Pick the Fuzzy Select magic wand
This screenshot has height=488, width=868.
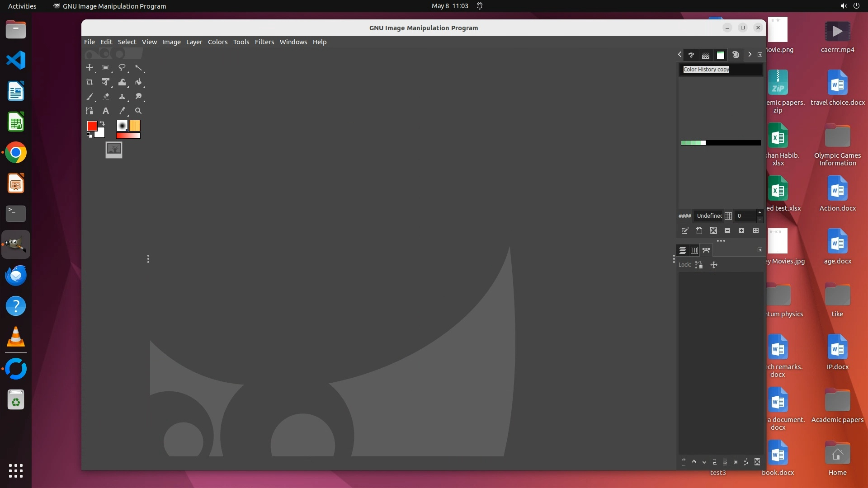coord(138,68)
